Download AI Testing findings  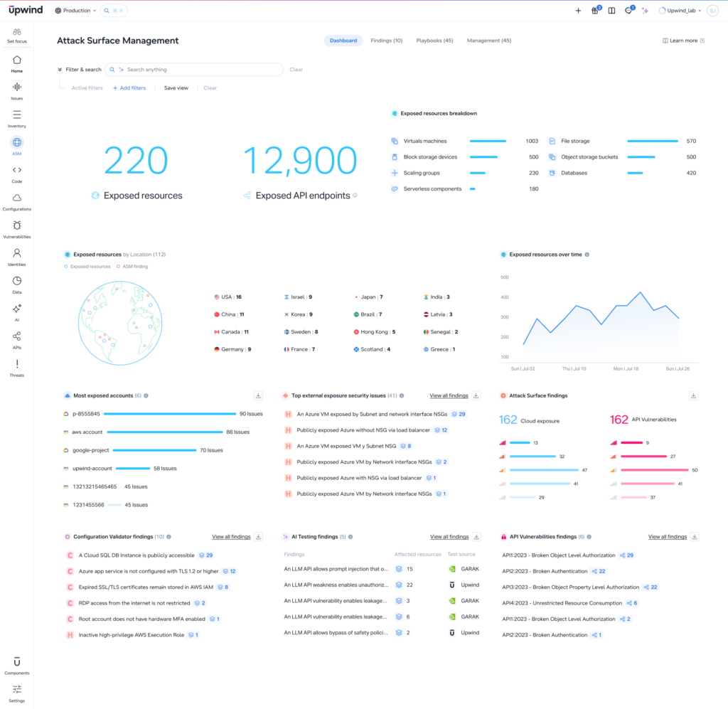(476, 537)
